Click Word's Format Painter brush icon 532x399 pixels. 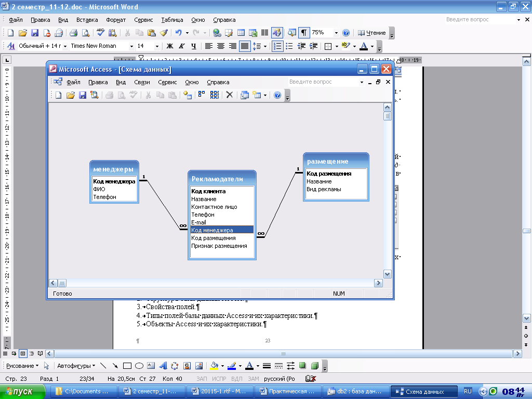[164, 33]
